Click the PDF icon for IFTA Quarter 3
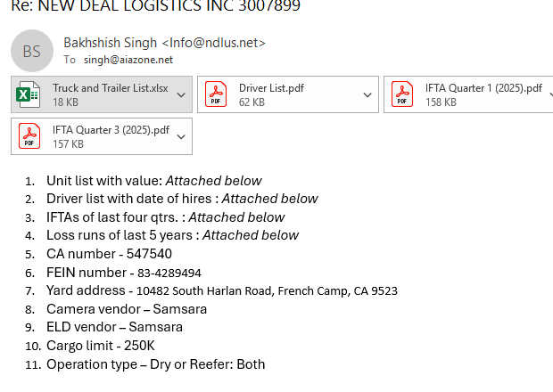This screenshot has width=553, height=392. tap(29, 136)
